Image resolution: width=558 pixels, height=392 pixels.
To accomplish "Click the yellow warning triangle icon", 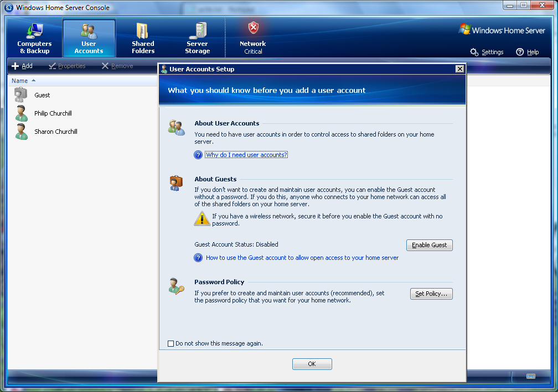I will pyautogui.click(x=201, y=218).
